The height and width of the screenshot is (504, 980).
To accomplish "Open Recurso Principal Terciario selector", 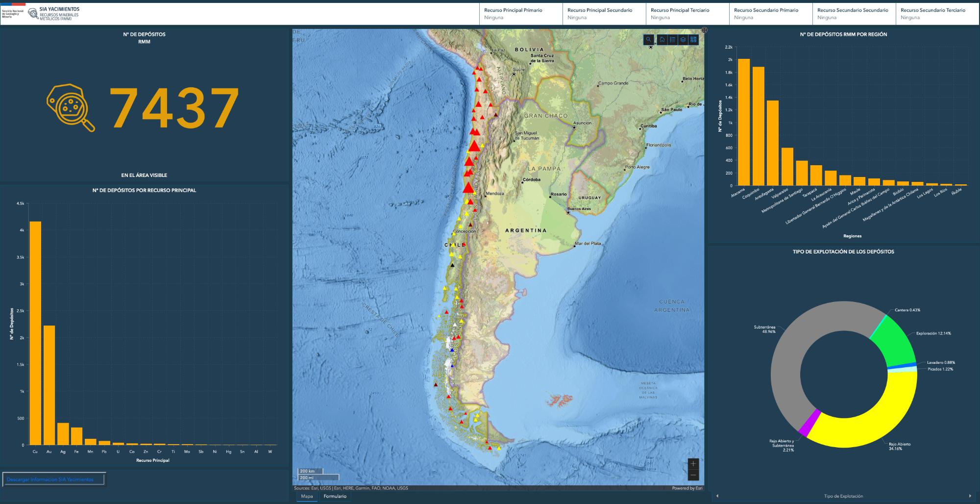I will [687, 14].
